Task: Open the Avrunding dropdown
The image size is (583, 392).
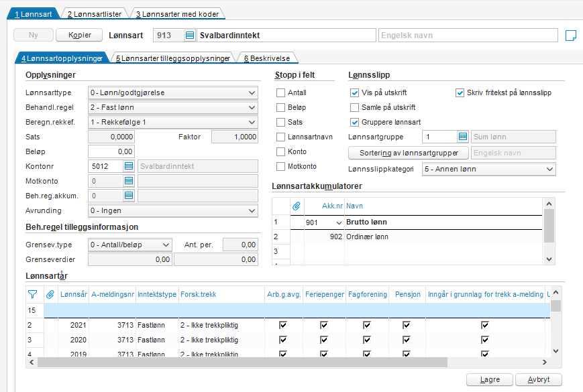Action: pos(173,210)
